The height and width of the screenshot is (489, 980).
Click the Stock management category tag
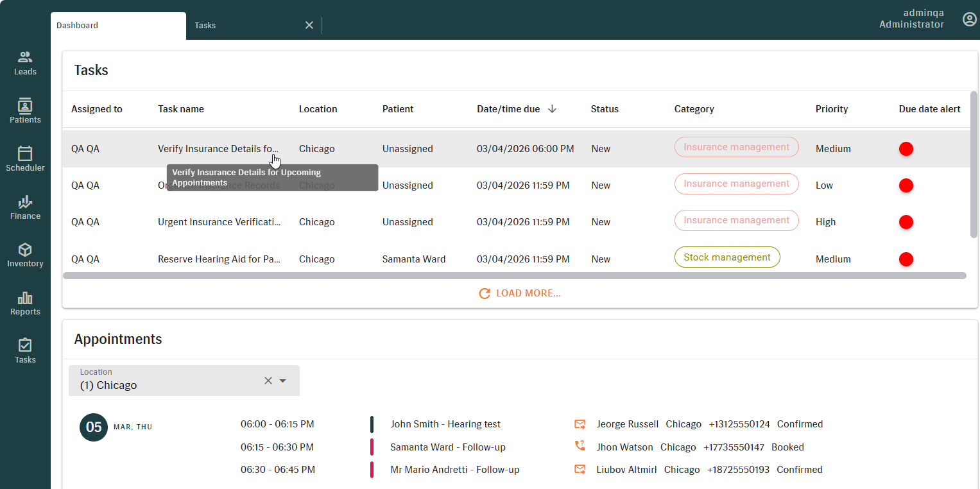click(x=726, y=257)
